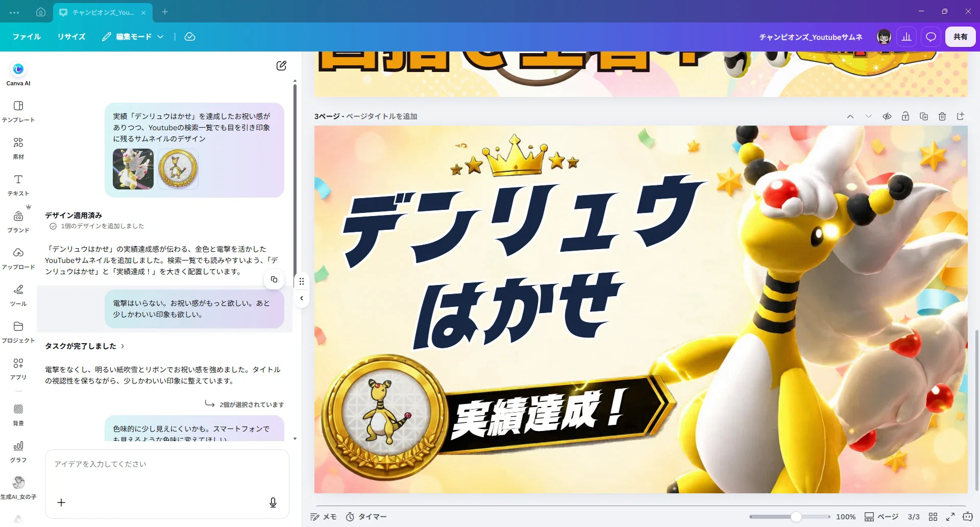This screenshot has height=527, width=980.
Task: Click the 共有 share button
Action: pyautogui.click(x=960, y=37)
